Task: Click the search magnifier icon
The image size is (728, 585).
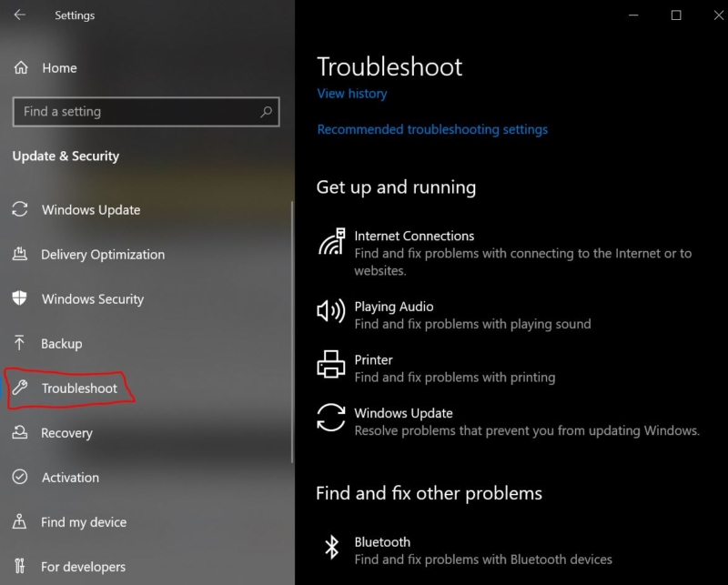Action: (x=266, y=111)
